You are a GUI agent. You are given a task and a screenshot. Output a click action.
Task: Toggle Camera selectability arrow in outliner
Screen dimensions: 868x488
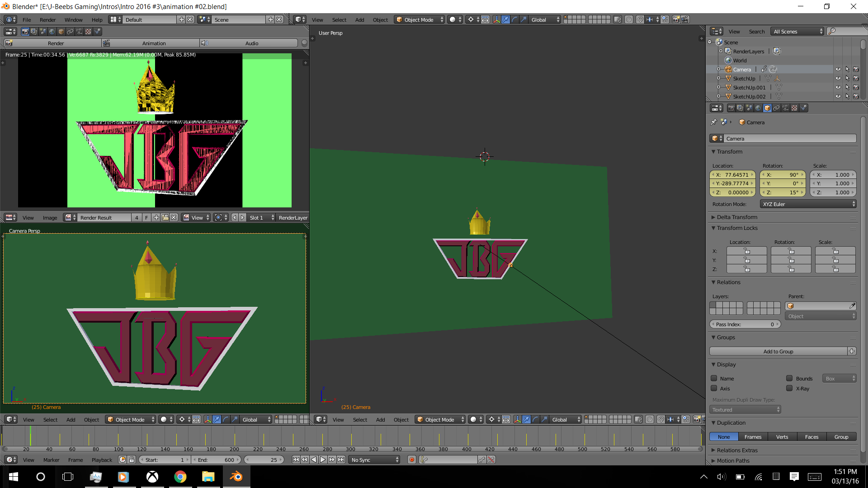click(847, 69)
